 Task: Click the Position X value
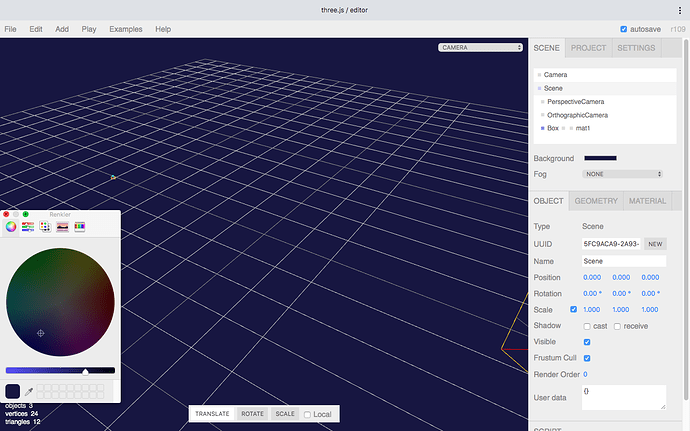click(x=592, y=277)
